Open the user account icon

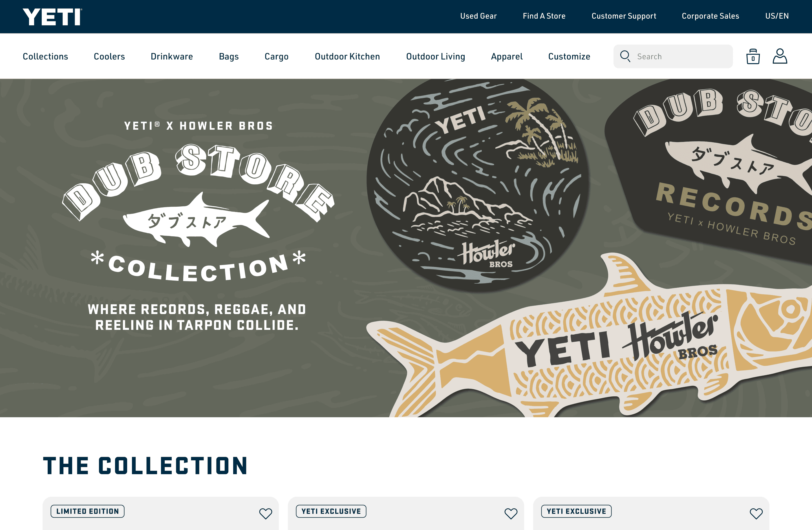pyautogui.click(x=780, y=56)
